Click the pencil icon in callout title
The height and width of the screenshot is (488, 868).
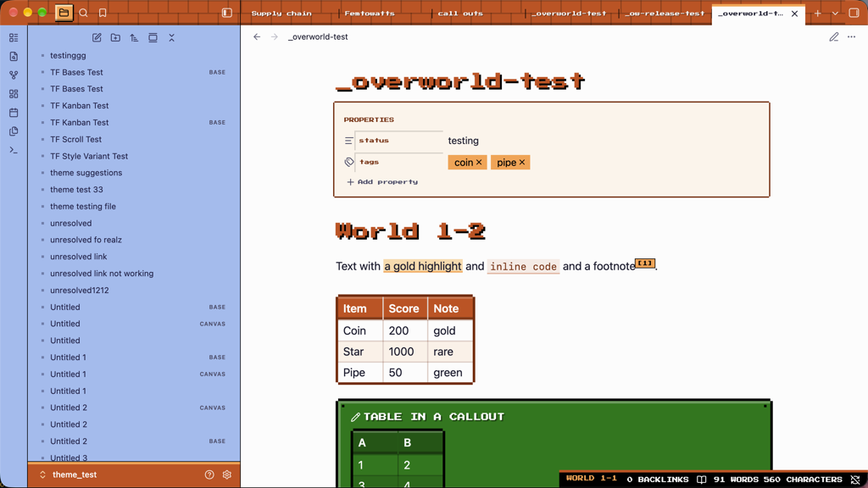tap(355, 417)
